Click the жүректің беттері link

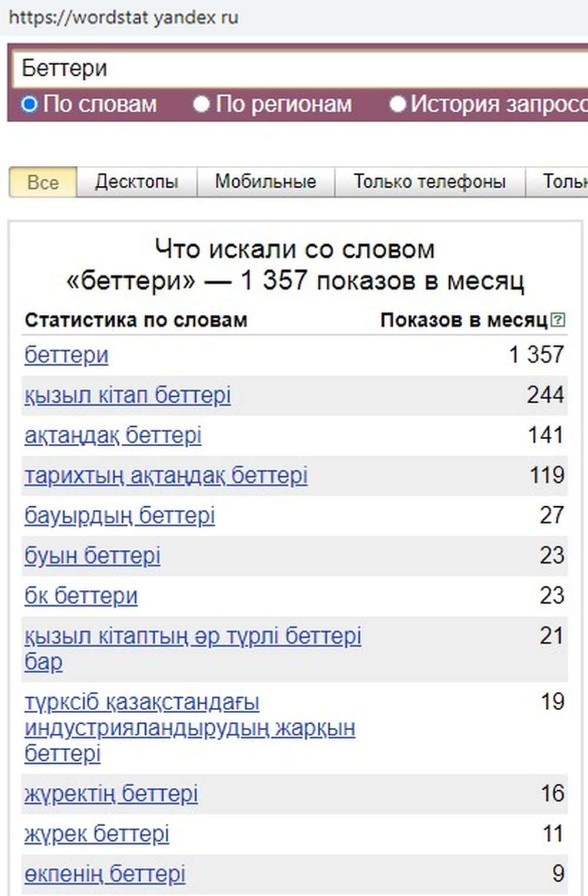[111, 794]
